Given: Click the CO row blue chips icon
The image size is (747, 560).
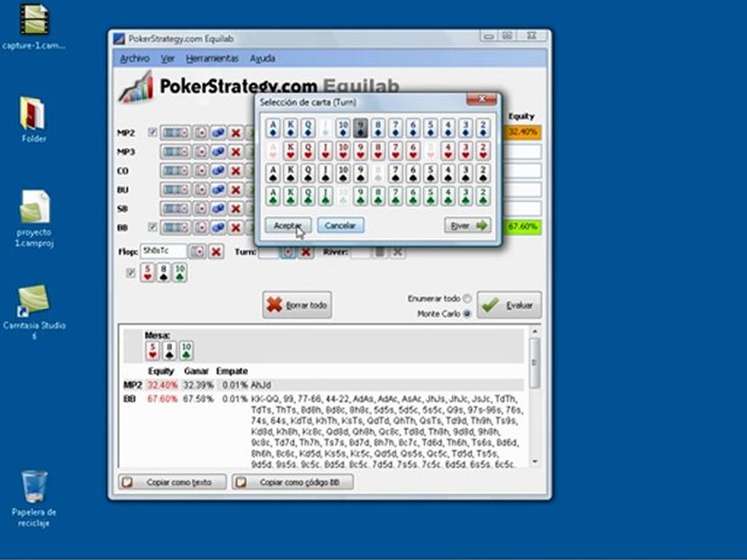Looking at the screenshot, I should [x=218, y=170].
